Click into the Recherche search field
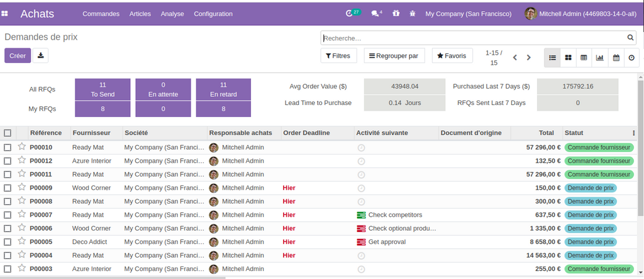Image resolution: width=644 pixels, height=279 pixels. pyautogui.click(x=472, y=38)
